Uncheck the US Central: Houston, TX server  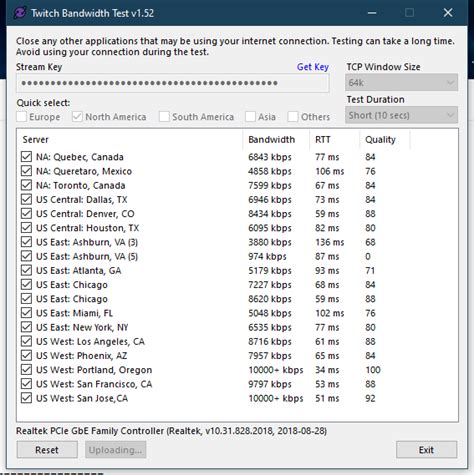coord(26,228)
